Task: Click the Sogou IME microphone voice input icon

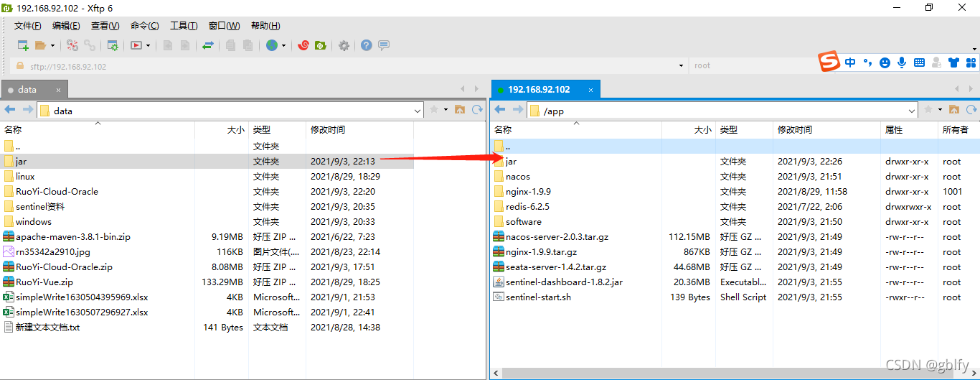Action: coord(902,62)
